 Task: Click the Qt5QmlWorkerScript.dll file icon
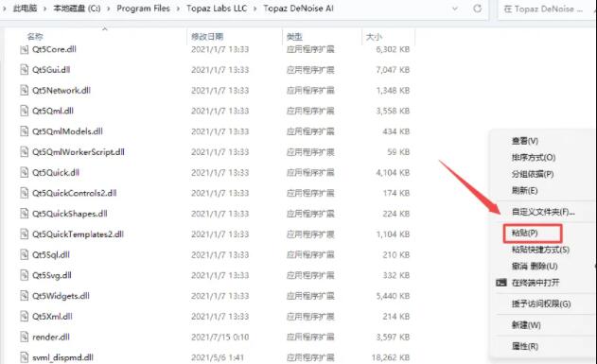coord(24,152)
